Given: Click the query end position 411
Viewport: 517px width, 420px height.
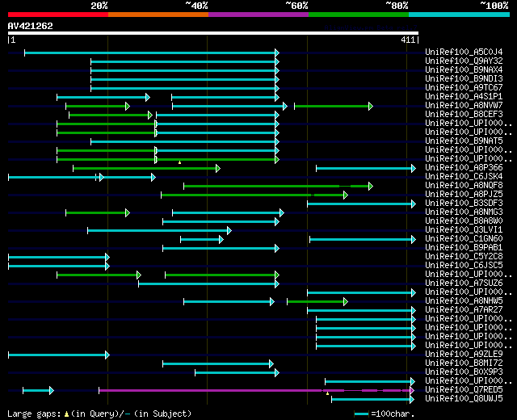Looking at the screenshot, I should point(408,40).
